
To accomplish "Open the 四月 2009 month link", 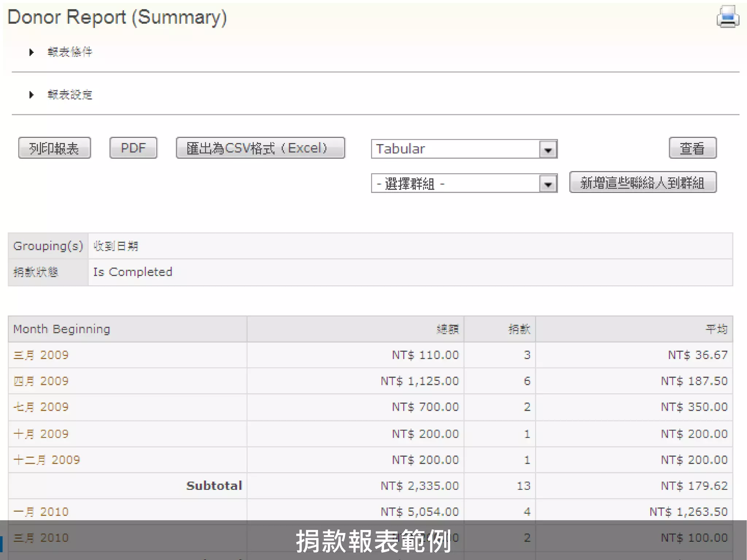I will point(41,381).
